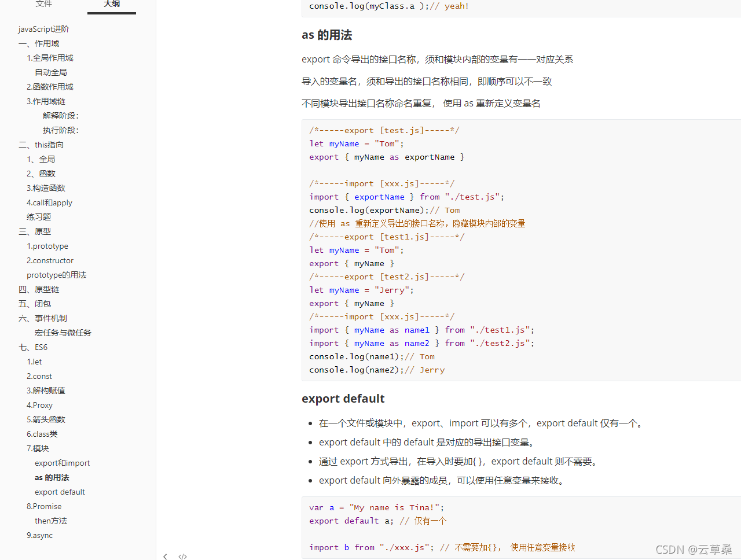This screenshot has width=741, height=560.
Task: Jump to 1.prototype section
Action: coord(47,246)
